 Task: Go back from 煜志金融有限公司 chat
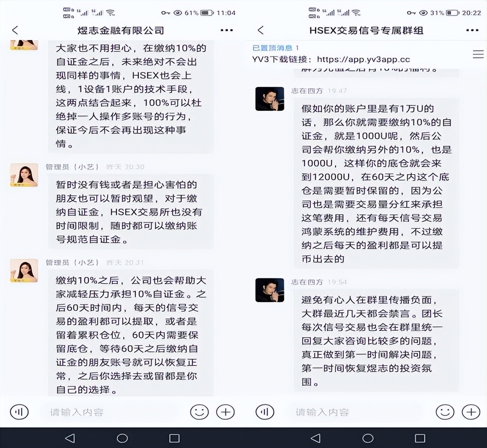pos(15,30)
